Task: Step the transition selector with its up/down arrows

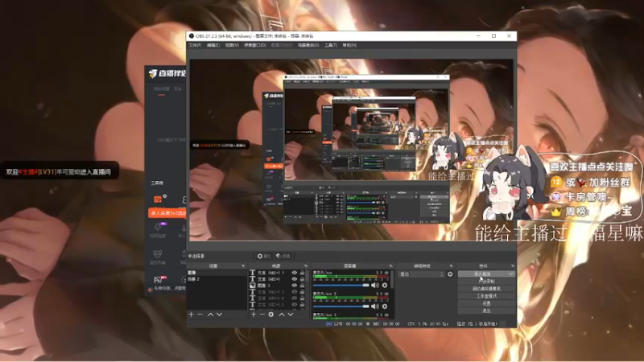Action: [x=442, y=274]
